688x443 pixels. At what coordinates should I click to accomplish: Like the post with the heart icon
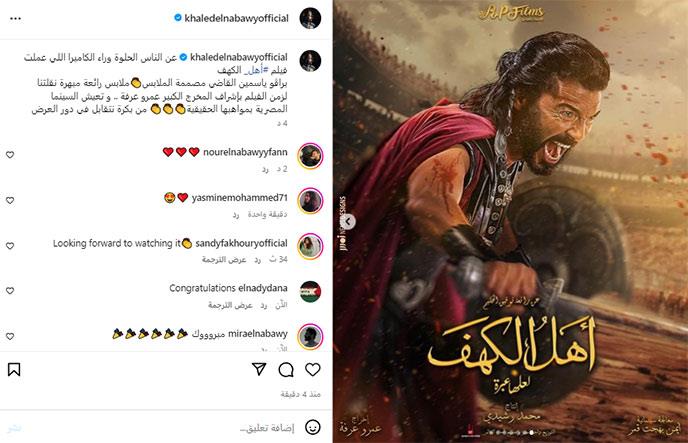tap(313, 370)
